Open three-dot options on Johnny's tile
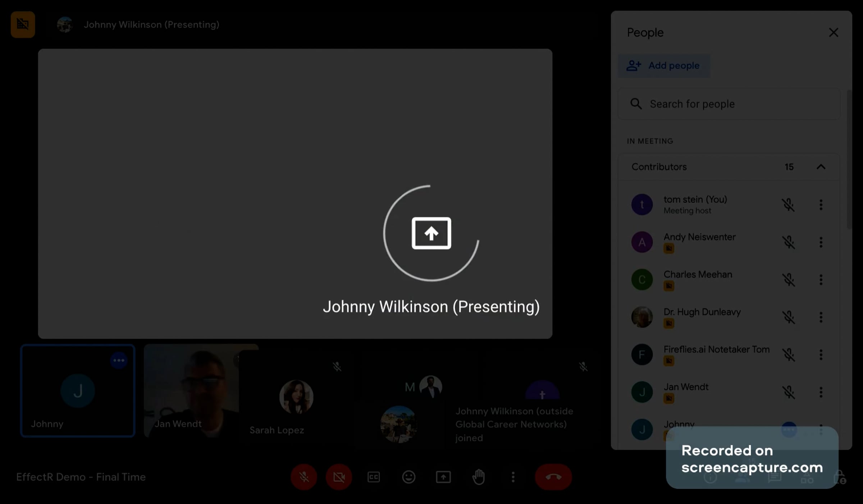The height and width of the screenshot is (504, 863). (x=119, y=360)
